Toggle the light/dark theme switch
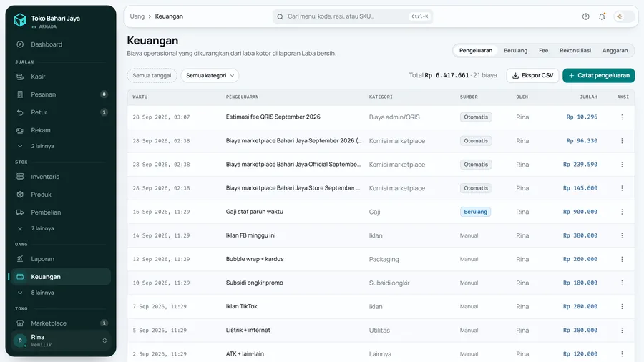Screen dimensions: 644x362 pyautogui.click(x=624, y=16)
